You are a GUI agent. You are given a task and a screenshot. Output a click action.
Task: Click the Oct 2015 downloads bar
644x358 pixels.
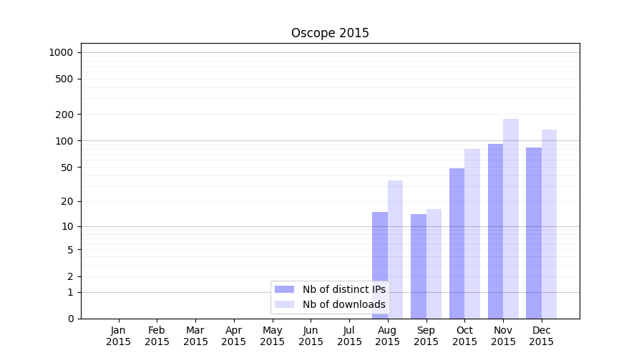[472, 233]
